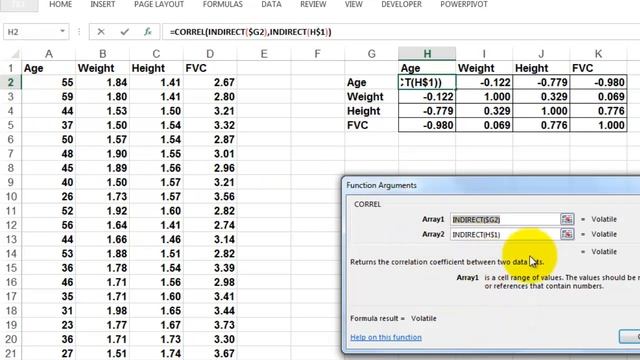Select column F header
The height and width of the screenshot is (360, 640).
[318, 54]
